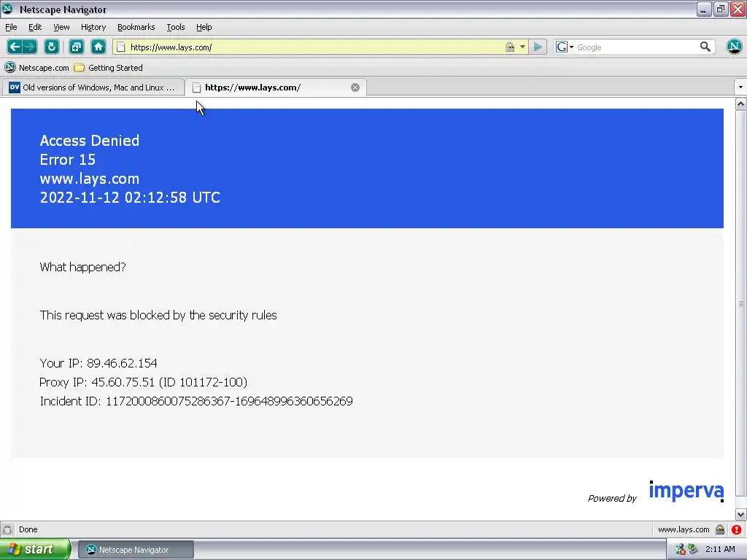This screenshot has width=747, height=560.
Task: Open the View menu
Action: pos(61,27)
